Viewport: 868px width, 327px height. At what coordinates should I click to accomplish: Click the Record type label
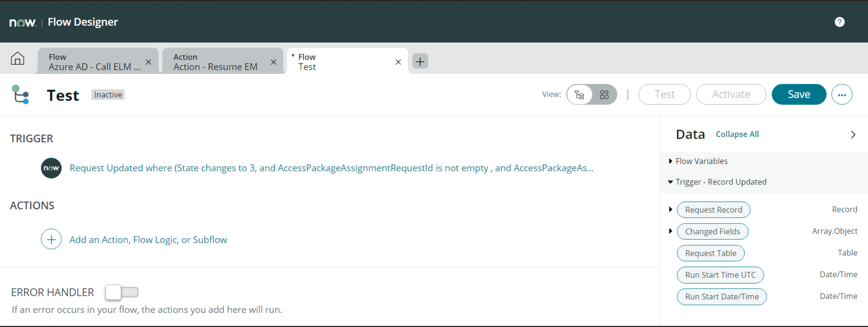pyautogui.click(x=844, y=209)
